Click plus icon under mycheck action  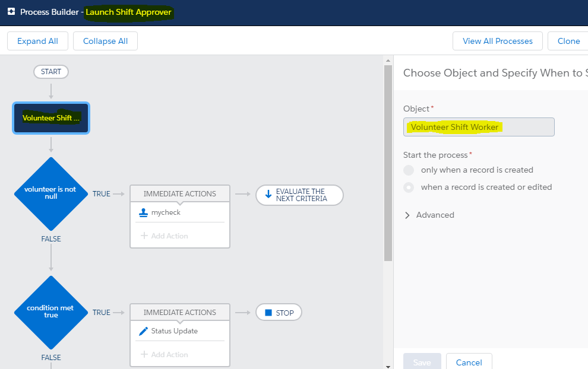tap(144, 236)
